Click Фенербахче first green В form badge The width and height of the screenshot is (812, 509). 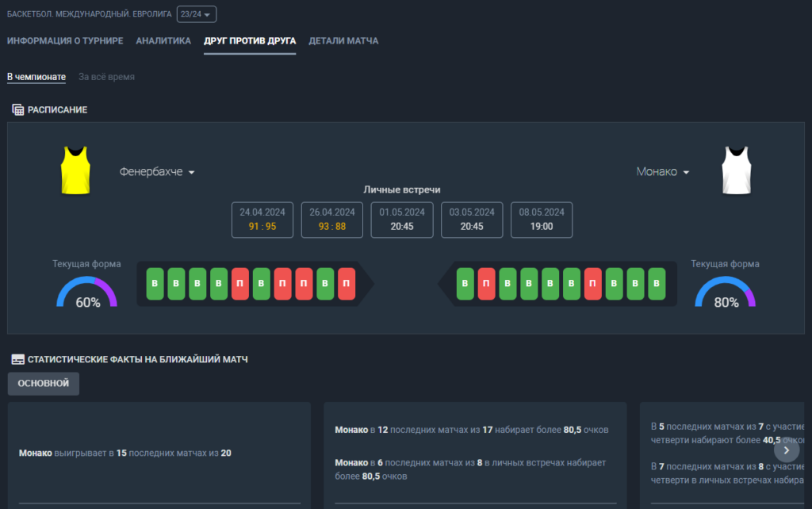click(155, 284)
